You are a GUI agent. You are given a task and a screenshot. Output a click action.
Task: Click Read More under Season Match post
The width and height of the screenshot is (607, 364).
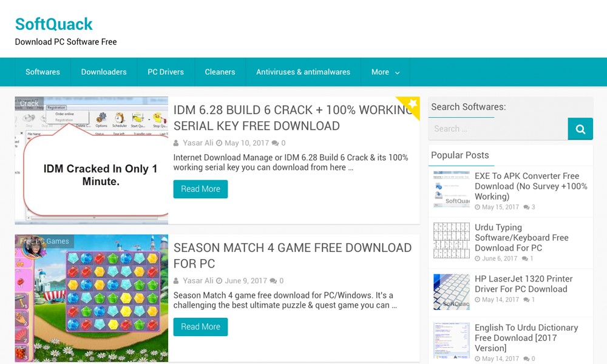click(200, 327)
